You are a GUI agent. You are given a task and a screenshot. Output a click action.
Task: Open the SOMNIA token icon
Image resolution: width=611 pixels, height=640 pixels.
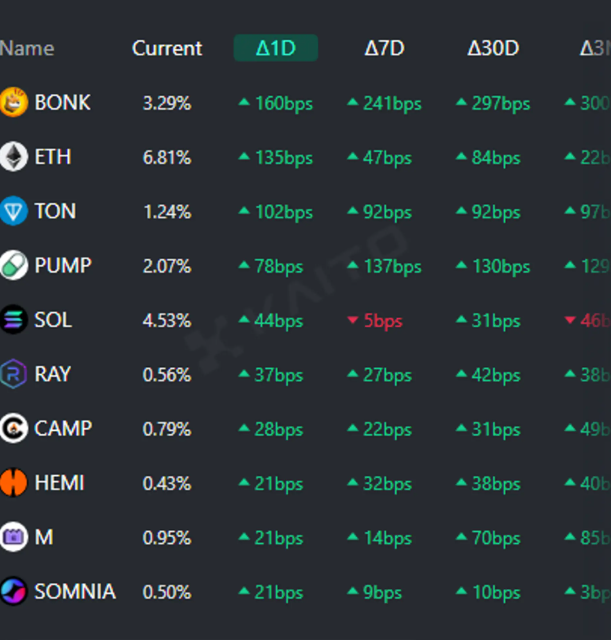[x=14, y=592]
